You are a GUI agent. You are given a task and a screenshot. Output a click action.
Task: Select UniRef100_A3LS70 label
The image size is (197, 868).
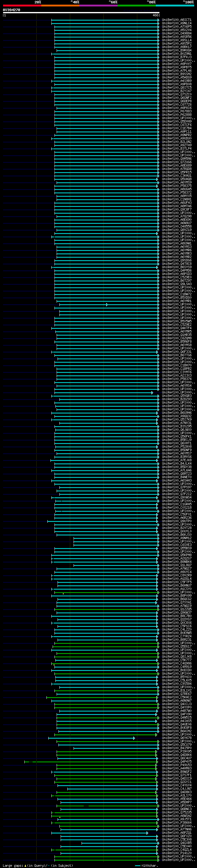pos(177,795)
